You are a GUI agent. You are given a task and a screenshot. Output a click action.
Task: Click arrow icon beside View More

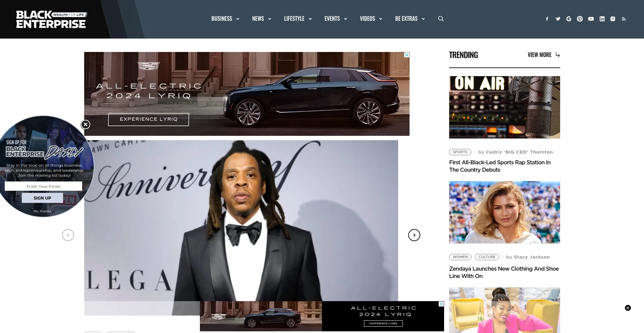(557, 55)
